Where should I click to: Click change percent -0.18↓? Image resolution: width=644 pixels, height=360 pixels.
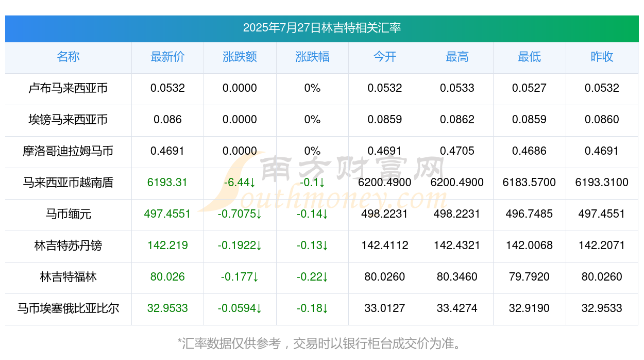point(312,308)
